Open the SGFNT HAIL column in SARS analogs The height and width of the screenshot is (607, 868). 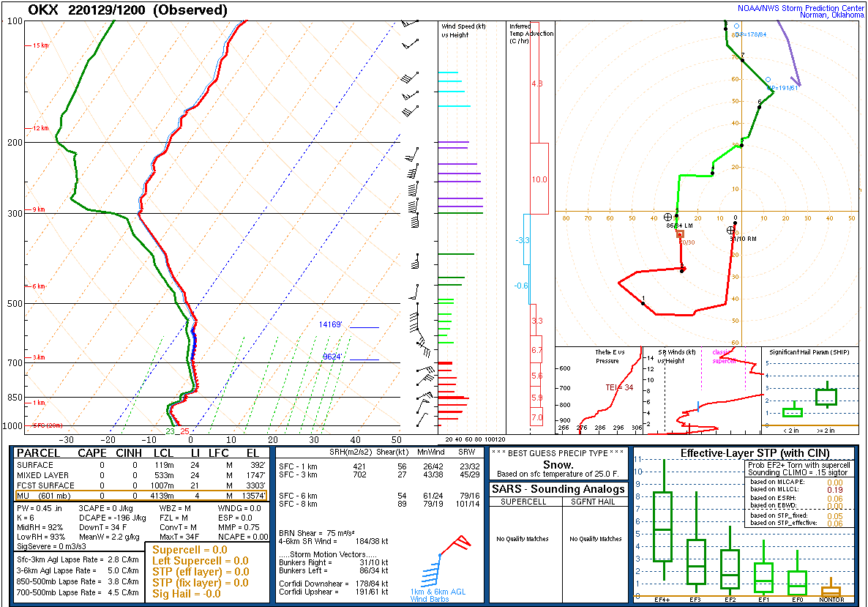pos(595,502)
